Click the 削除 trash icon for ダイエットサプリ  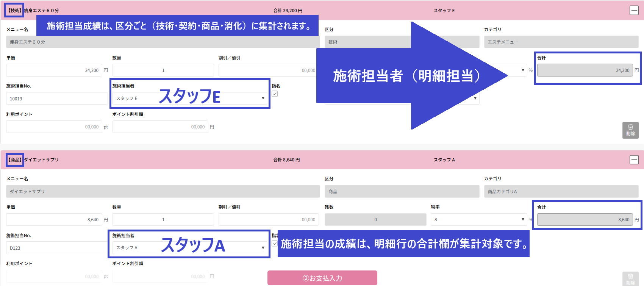click(x=630, y=279)
